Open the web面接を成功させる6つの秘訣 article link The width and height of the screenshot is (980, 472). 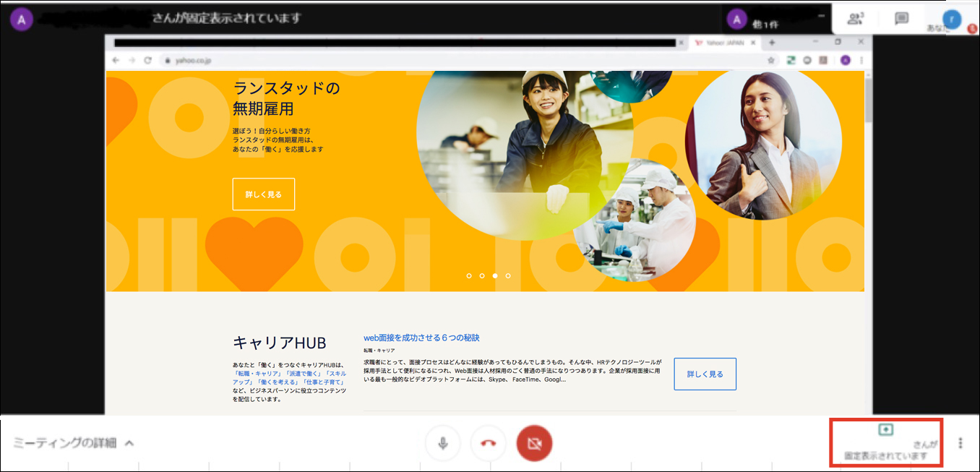(421, 338)
